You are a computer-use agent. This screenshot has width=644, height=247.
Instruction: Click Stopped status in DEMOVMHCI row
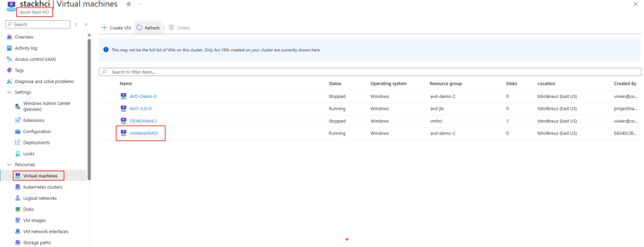(x=337, y=121)
